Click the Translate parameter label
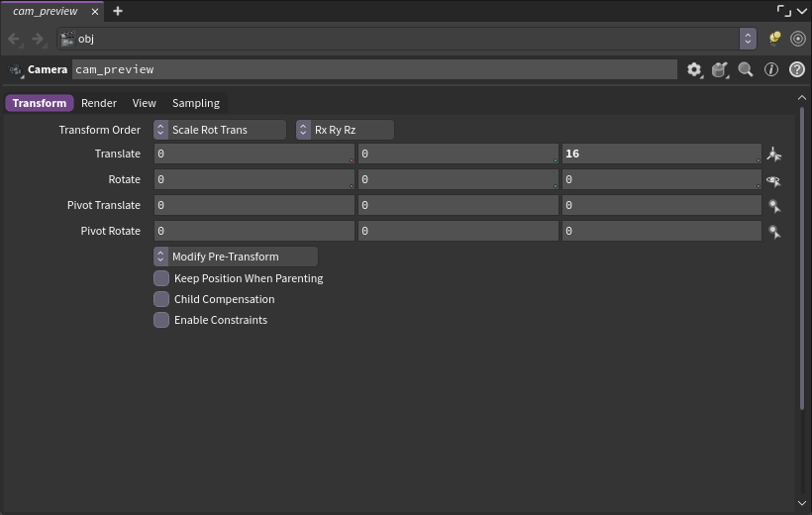Viewport: 812px width, 515px height. pos(118,154)
